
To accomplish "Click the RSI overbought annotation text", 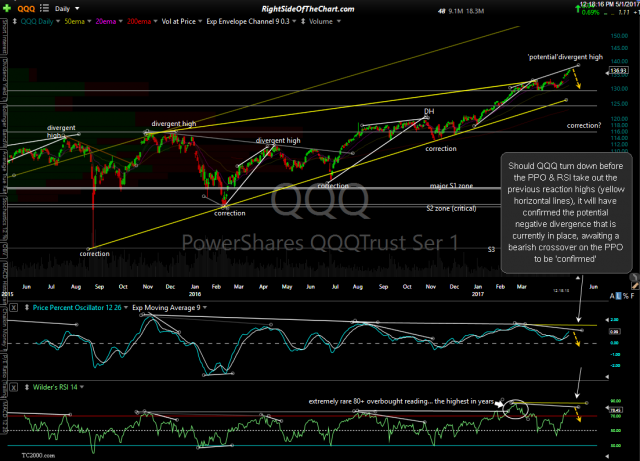I will [401, 401].
